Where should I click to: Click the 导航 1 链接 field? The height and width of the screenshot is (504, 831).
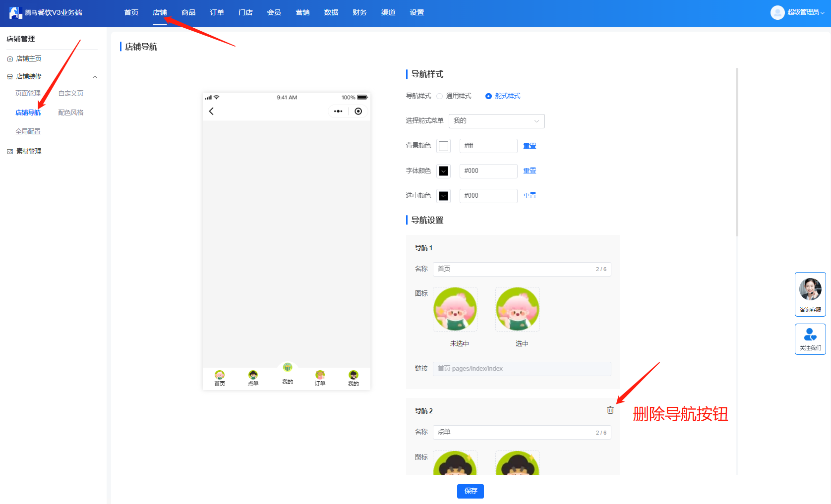(x=522, y=369)
